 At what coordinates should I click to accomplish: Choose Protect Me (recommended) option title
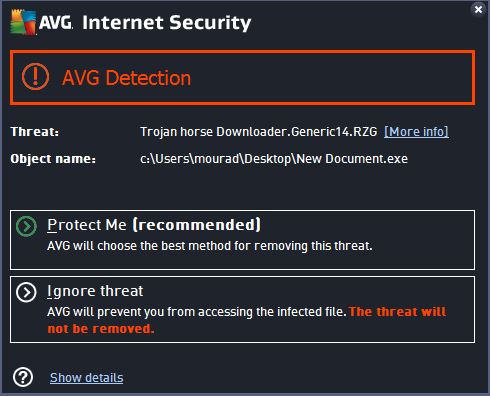[x=154, y=225]
